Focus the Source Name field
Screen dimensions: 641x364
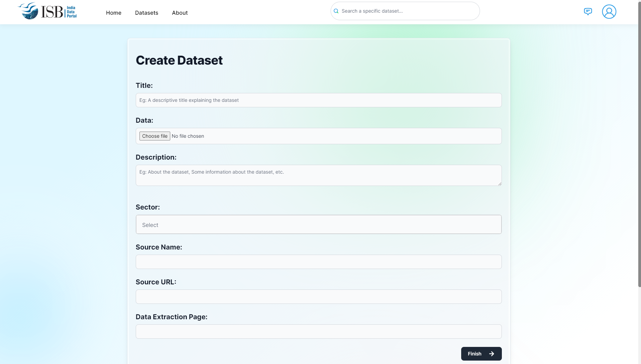coord(318,262)
